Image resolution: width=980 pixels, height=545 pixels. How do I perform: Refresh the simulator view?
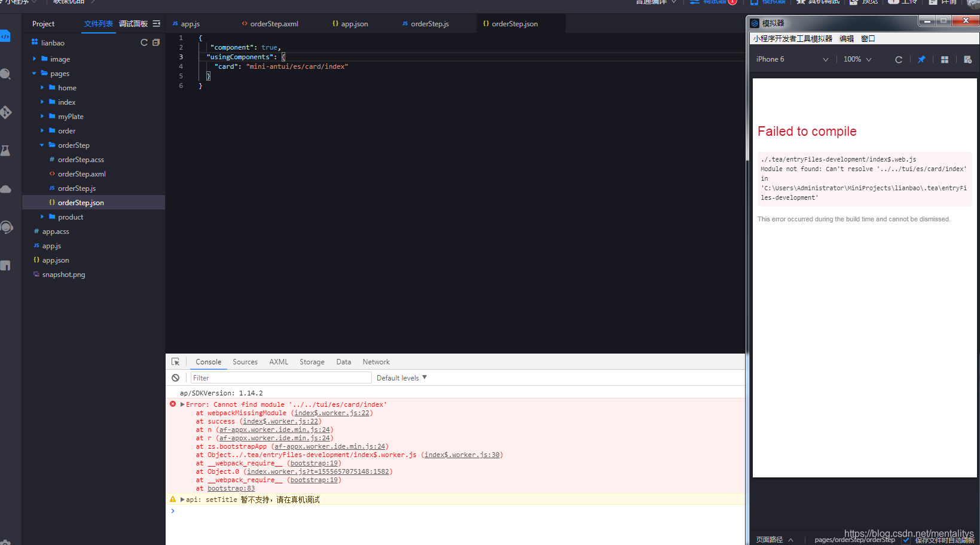898,59
